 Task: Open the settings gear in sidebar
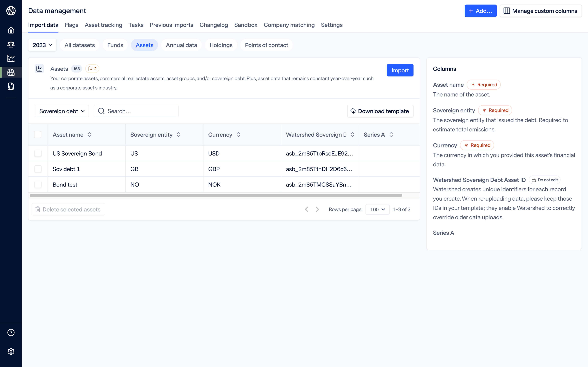point(11,351)
